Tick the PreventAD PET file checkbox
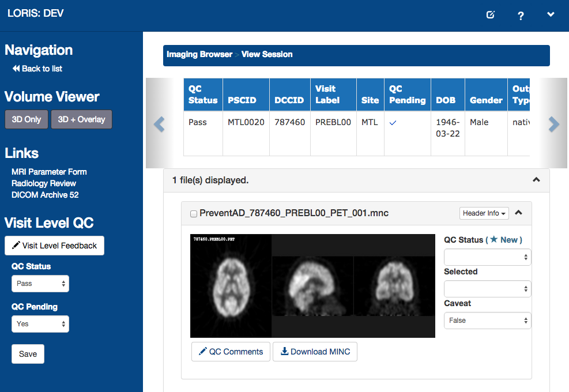Screen dimensions: 569x392 pyautogui.click(x=194, y=214)
